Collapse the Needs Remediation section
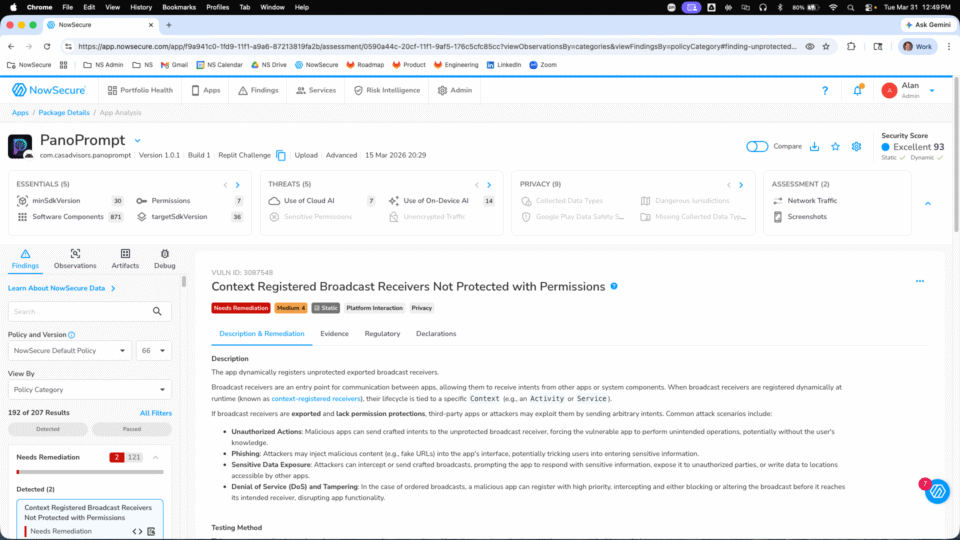The width and height of the screenshot is (960, 540). 156,457
